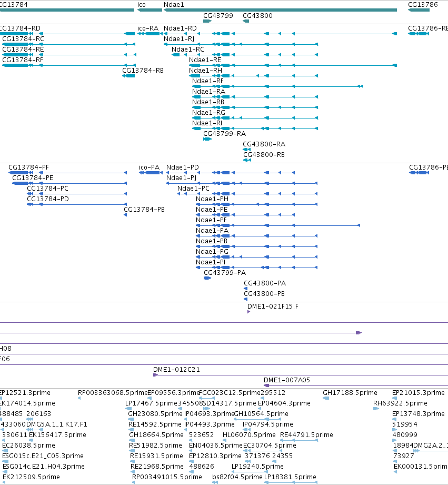
Task: Select the Ndae1-RH transcript label
Action: point(206,70)
